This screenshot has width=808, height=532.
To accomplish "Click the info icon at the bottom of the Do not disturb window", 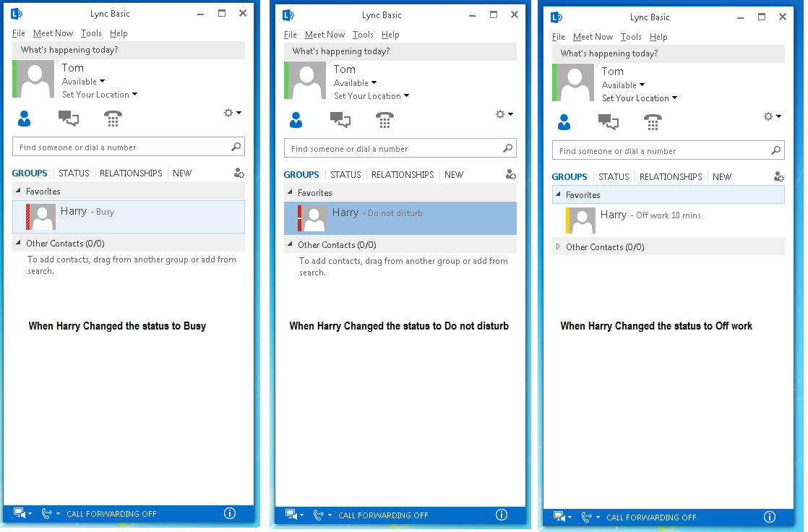I will pos(502,515).
